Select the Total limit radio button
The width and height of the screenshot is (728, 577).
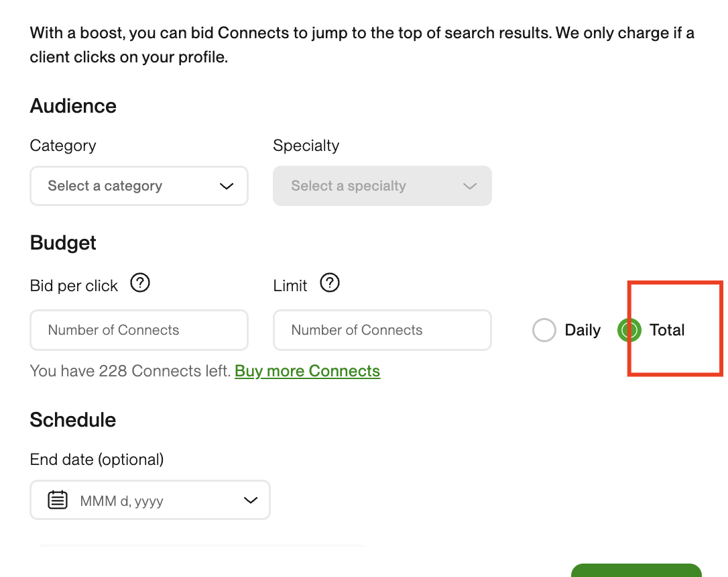coord(629,330)
